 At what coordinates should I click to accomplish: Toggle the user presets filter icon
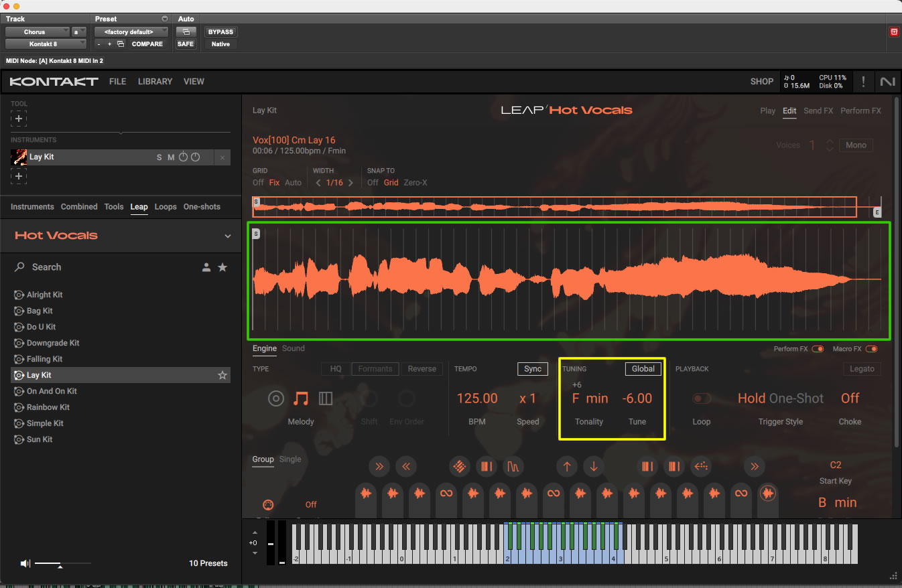206,267
